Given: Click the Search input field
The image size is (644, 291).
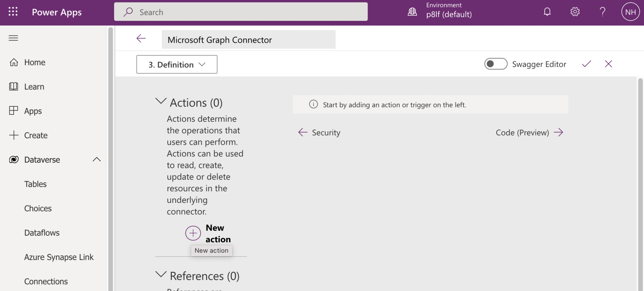Looking at the screenshot, I should pos(241,12).
